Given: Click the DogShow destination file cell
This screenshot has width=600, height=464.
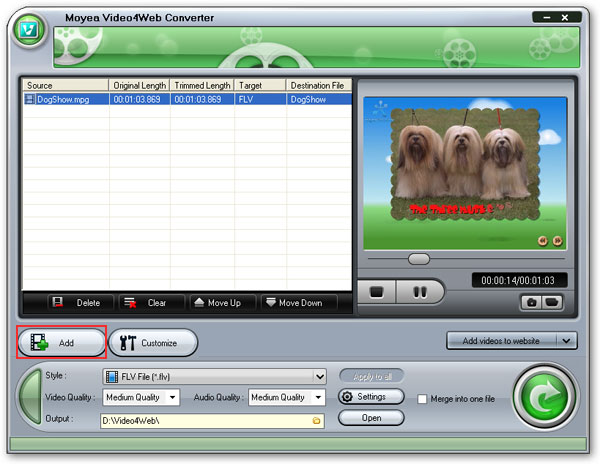Looking at the screenshot, I should 319,99.
